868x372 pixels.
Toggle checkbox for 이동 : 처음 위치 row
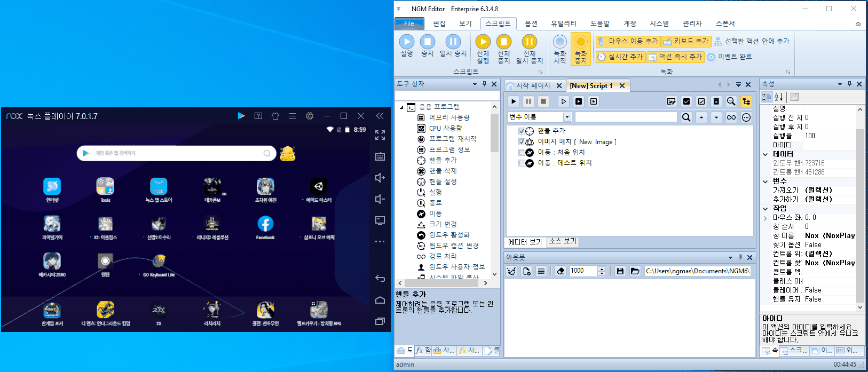tap(522, 153)
